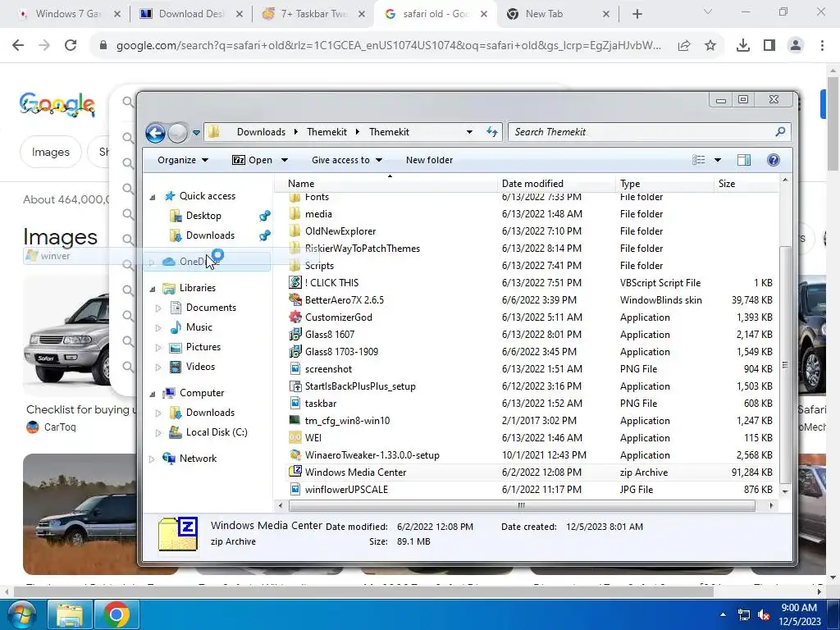Screen dimensions: 840x630
Task: Toggle the preview pane icon
Action: coord(743,160)
